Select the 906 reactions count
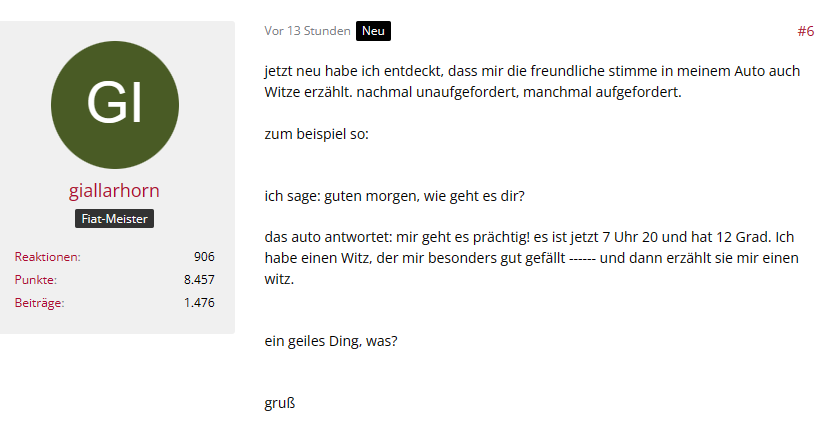826x424 pixels. point(204,257)
